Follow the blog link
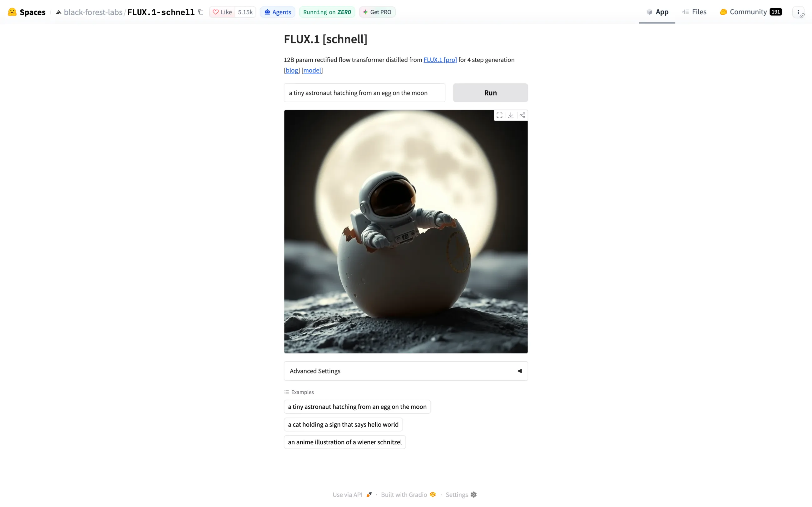This screenshot has height=507, width=812. point(292,70)
